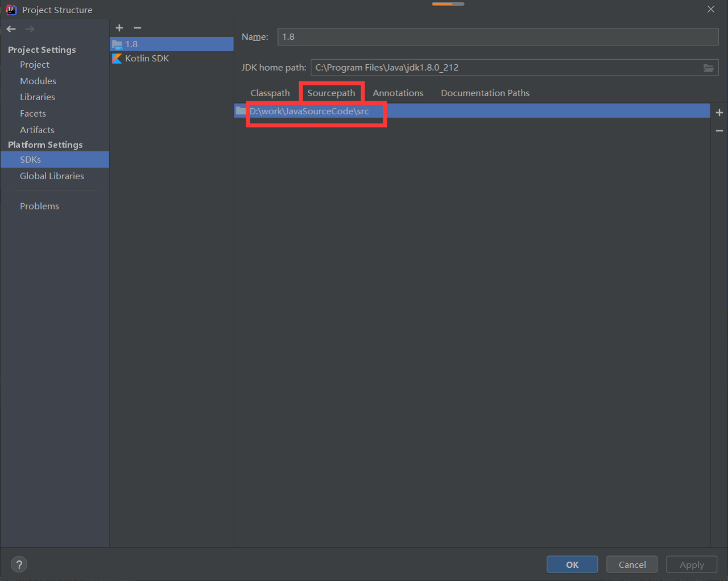Screen dimensions: 728x581
Task: Switch to the Classpath tab
Action: point(270,93)
